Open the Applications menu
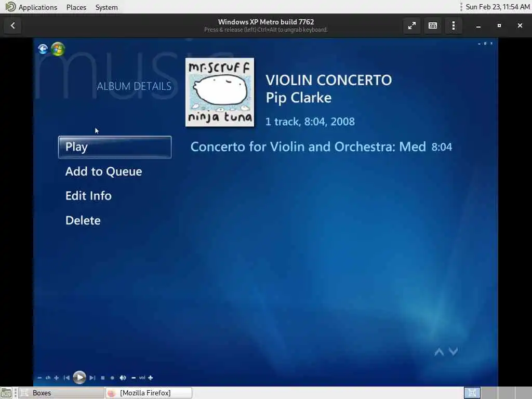 (x=32, y=7)
